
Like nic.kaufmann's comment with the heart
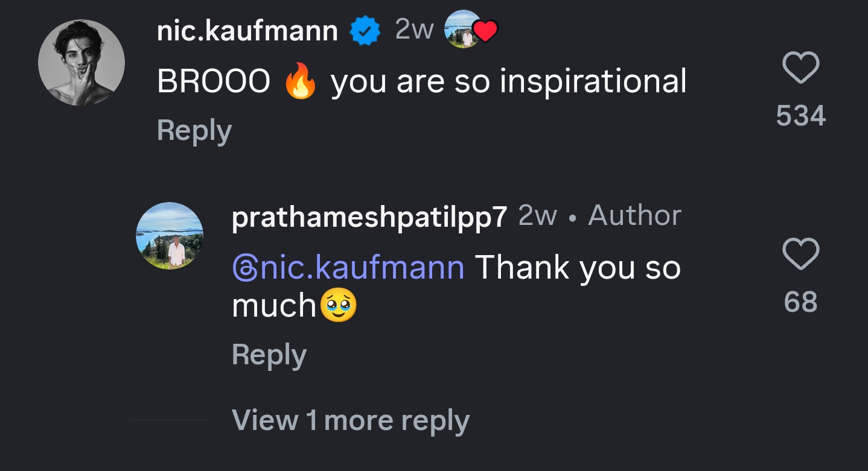click(800, 68)
